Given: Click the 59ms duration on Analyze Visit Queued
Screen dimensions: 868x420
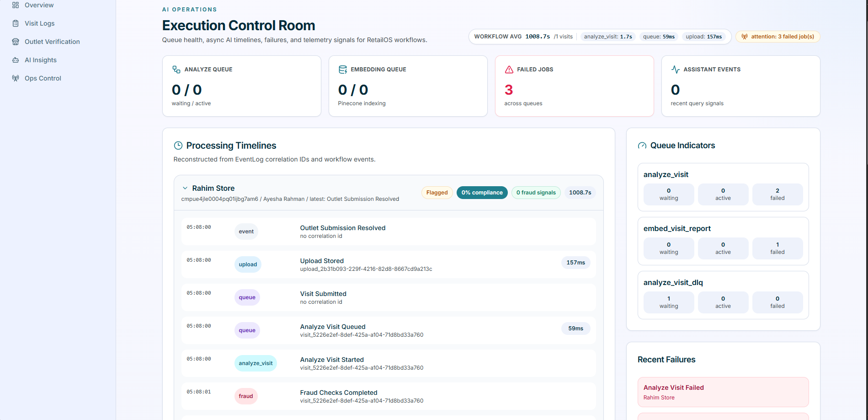Looking at the screenshot, I should 576,328.
